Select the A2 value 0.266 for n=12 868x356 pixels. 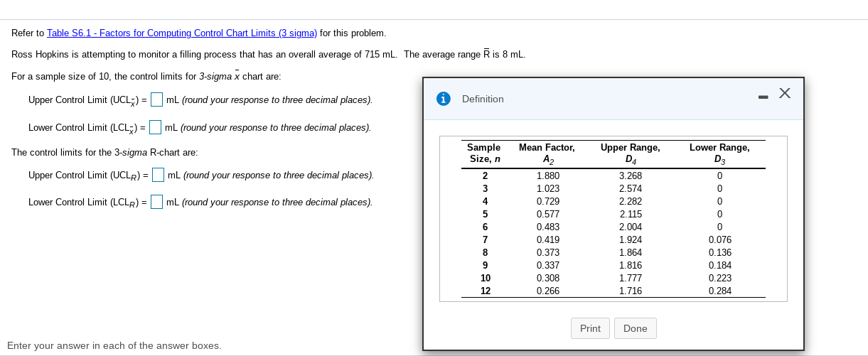[548, 291]
